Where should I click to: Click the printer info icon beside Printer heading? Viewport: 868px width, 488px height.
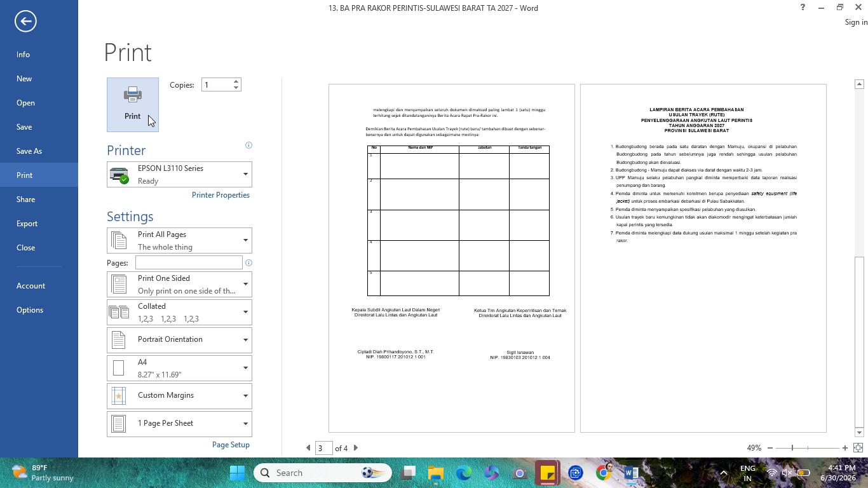(248, 145)
